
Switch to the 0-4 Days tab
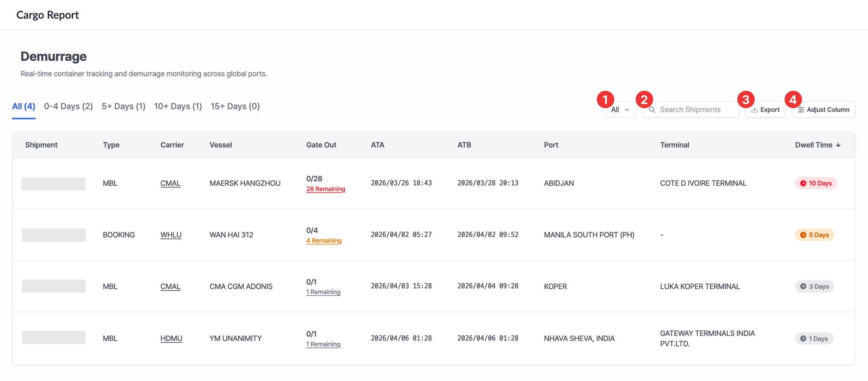tap(68, 106)
